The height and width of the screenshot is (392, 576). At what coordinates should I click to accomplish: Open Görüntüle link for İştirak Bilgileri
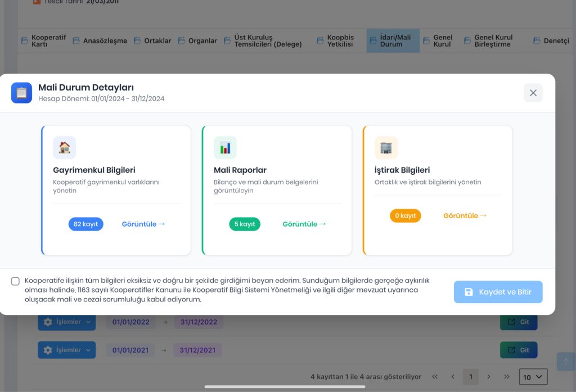click(x=465, y=215)
